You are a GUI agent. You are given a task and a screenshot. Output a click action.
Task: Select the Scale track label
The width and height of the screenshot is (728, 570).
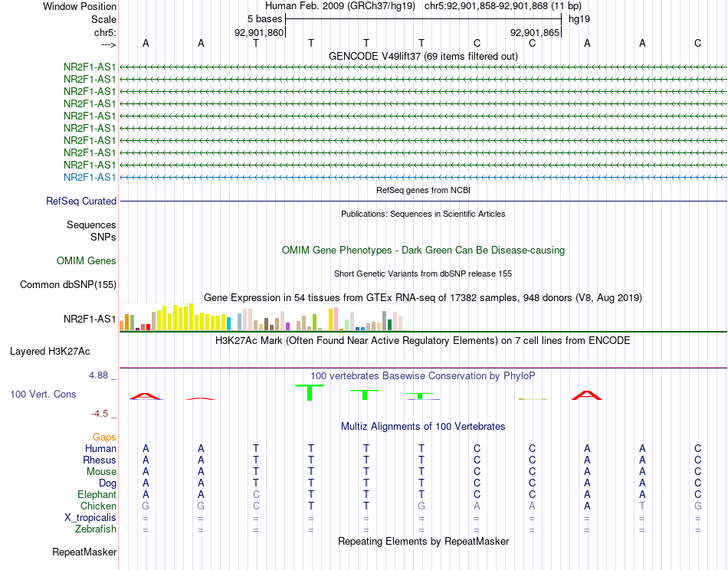[103, 19]
